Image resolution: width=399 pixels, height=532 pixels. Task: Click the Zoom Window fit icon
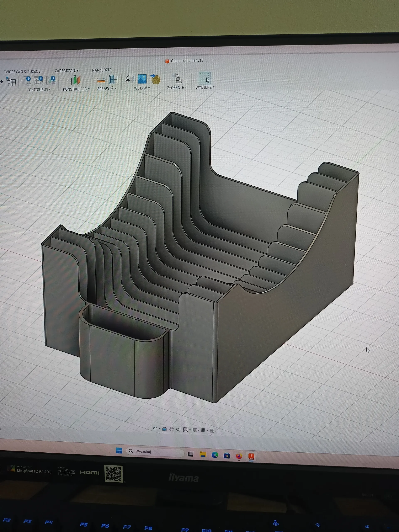click(186, 430)
